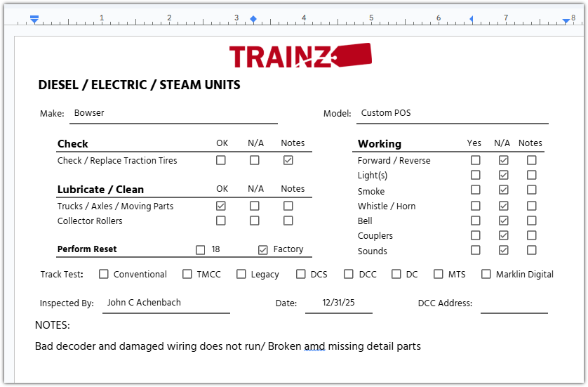Image resolution: width=588 pixels, height=387 pixels.
Task: Uncheck the Factory reset box
Action: (x=263, y=249)
